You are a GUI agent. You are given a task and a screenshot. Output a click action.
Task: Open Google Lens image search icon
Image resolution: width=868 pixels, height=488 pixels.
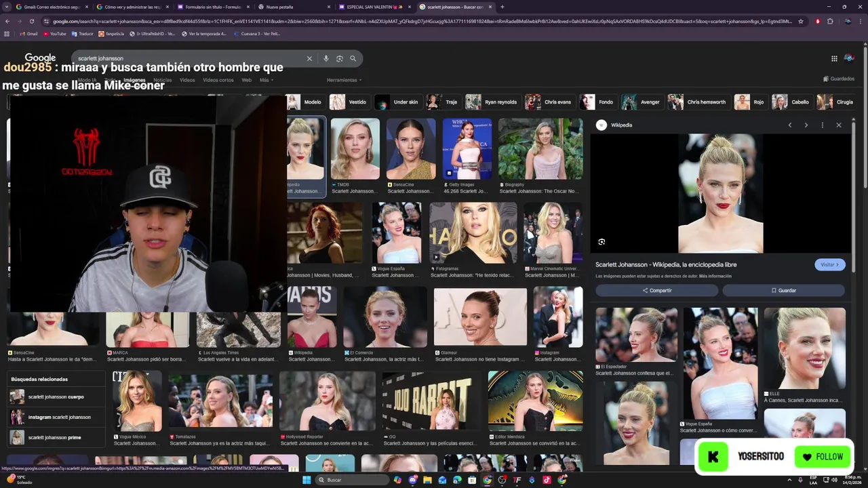340,58
